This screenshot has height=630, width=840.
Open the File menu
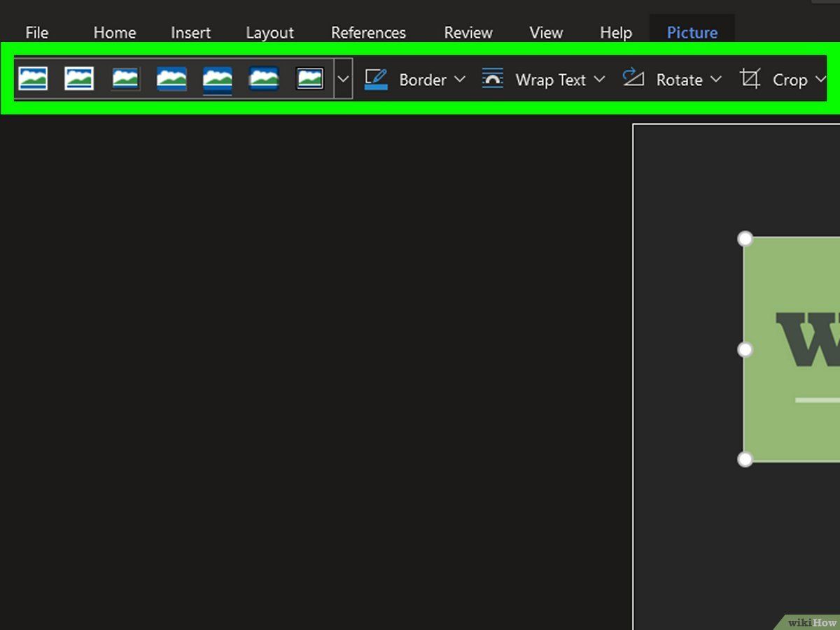point(37,33)
